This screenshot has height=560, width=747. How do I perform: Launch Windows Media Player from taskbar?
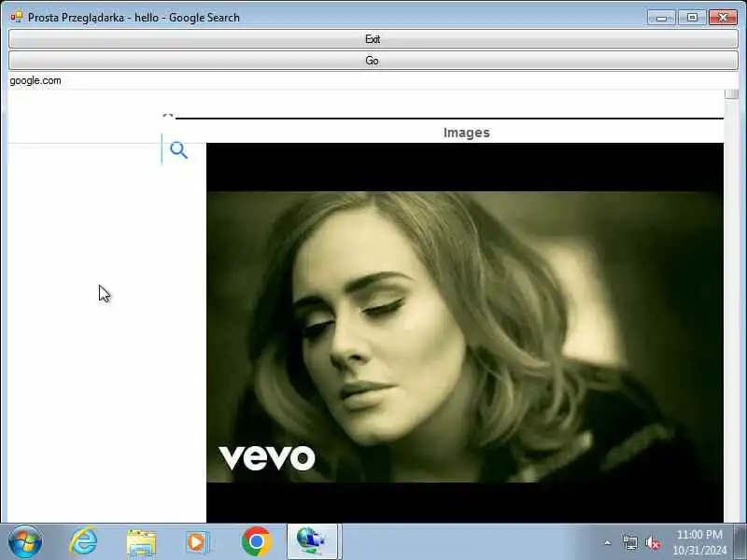coord(198,542)
